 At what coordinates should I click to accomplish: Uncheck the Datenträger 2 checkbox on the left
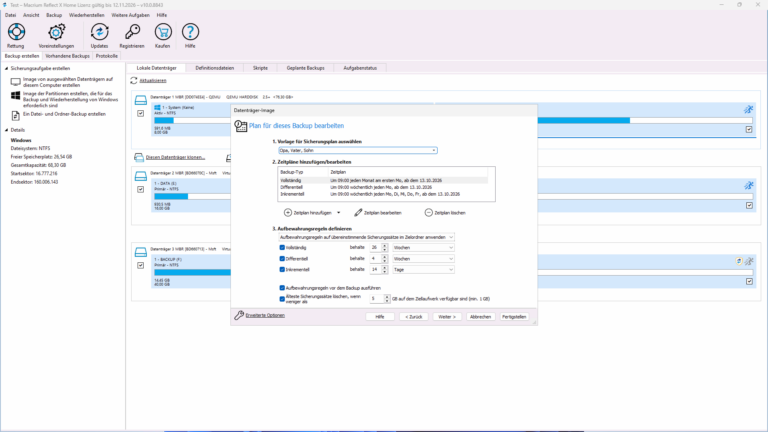pos(141,189)
